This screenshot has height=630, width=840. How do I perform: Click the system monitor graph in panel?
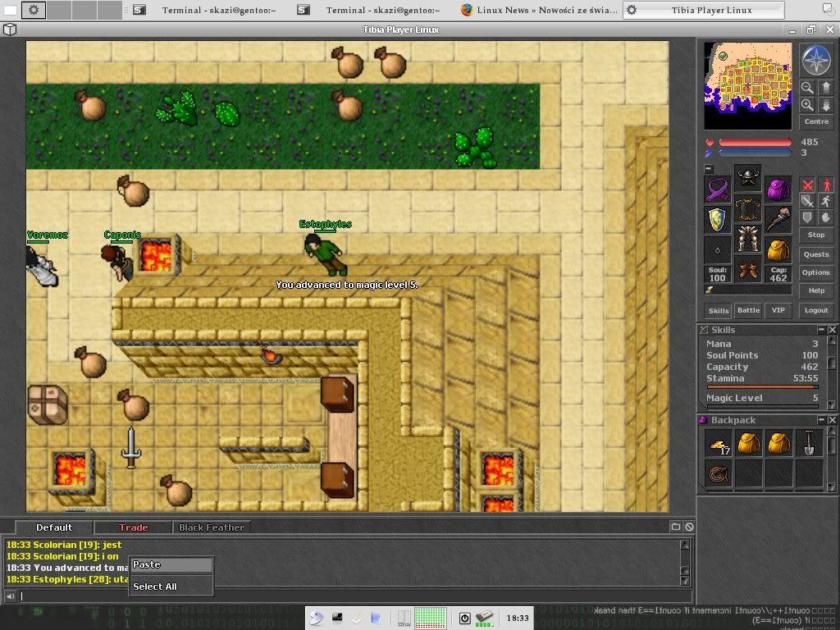click(x=430, y=619)
